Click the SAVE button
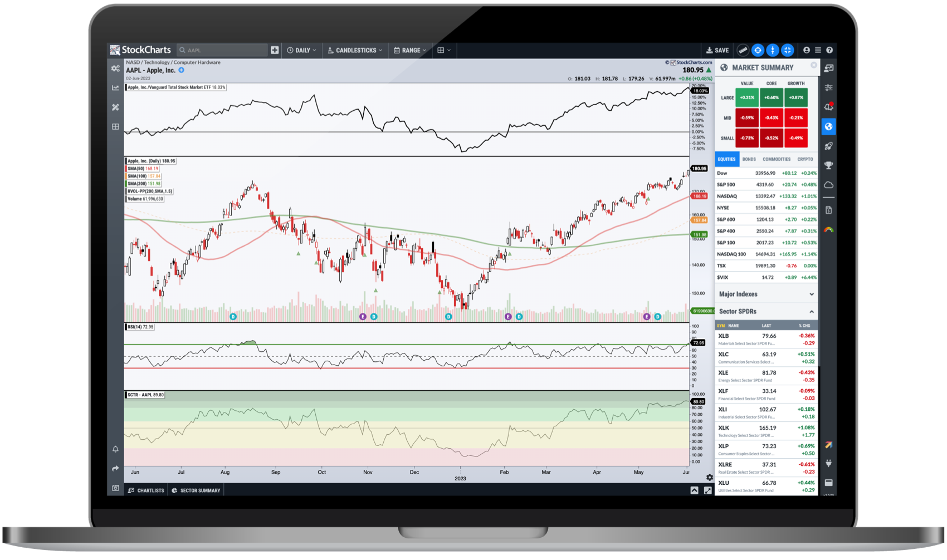The height and width of the screenshot is (560, 947). click(717, 50)
